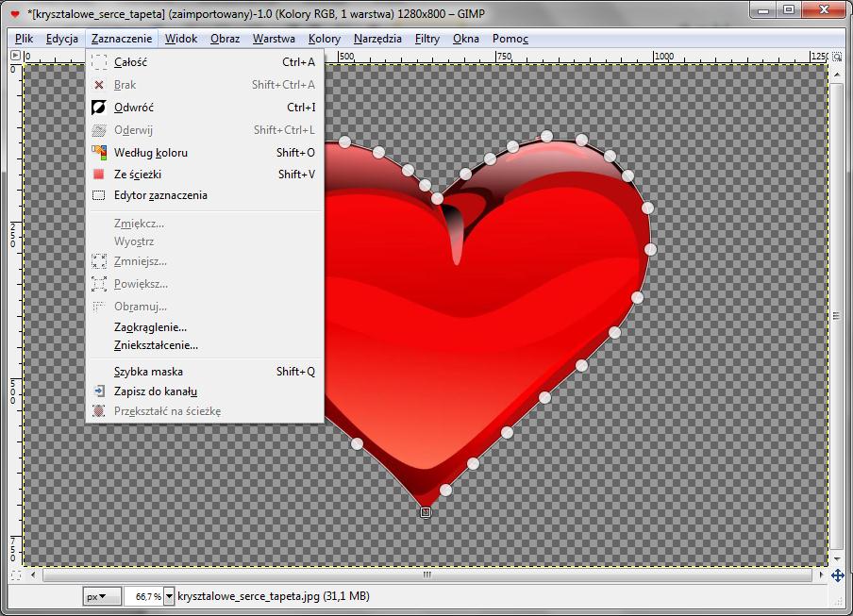
Task: Choose Zniekształcenie... menu entry
Action: (205, 345)
